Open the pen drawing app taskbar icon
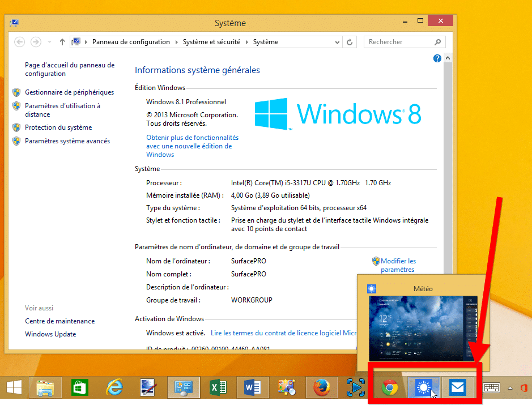The image size is (532, 405). click(148, 387)
